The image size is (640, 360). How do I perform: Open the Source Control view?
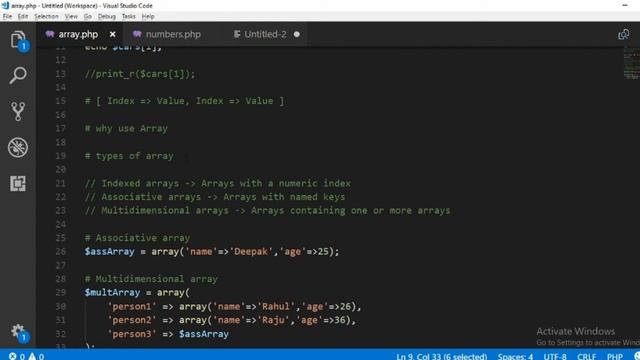18,111
